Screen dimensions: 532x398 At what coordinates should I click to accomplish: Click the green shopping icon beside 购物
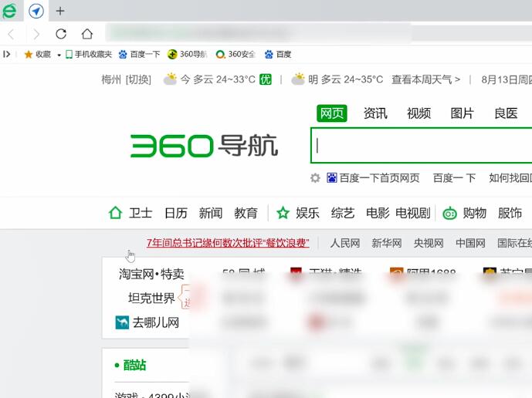[450, 213]
